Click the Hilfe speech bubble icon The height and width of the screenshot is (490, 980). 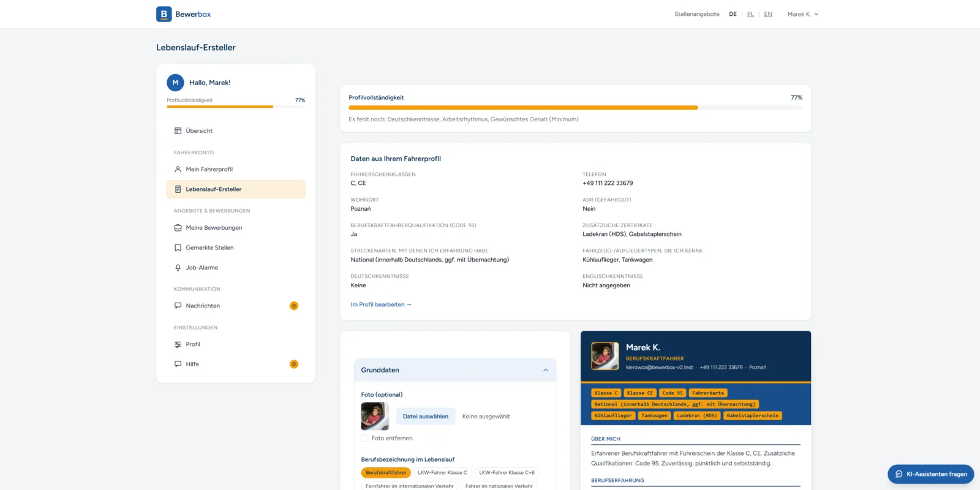pos(178,364)
